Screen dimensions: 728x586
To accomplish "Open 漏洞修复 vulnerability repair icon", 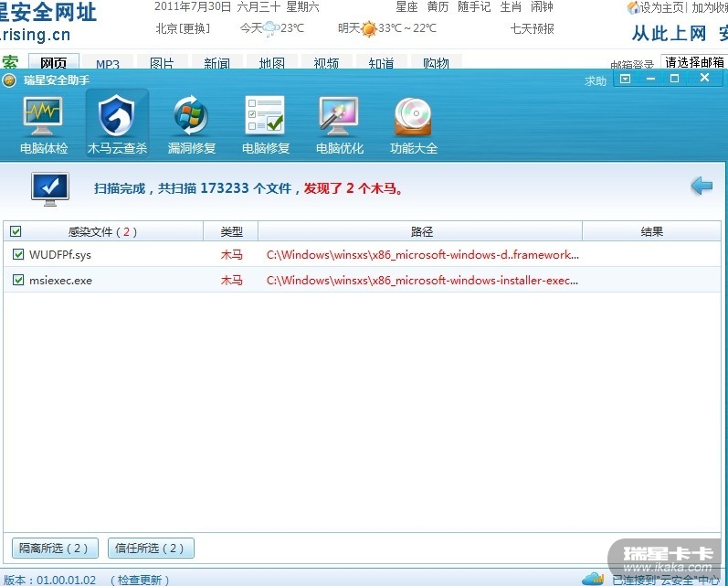I will point(191,125).
